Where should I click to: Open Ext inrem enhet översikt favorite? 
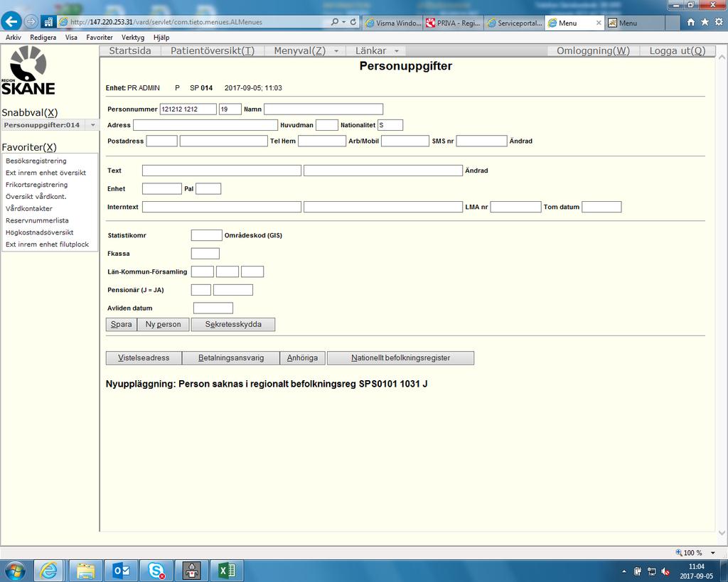pos(46,173)
